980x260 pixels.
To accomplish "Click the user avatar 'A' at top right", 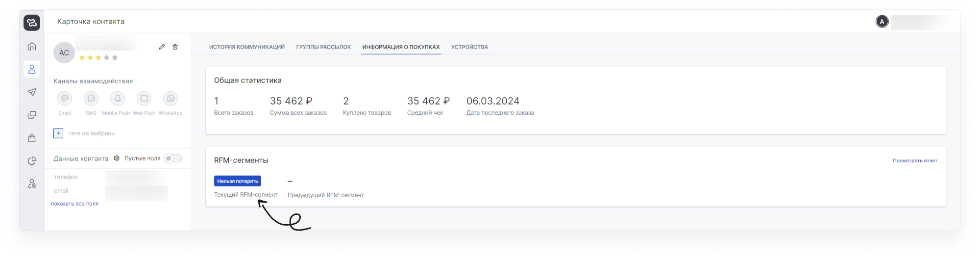I will [x=882, y=22].
